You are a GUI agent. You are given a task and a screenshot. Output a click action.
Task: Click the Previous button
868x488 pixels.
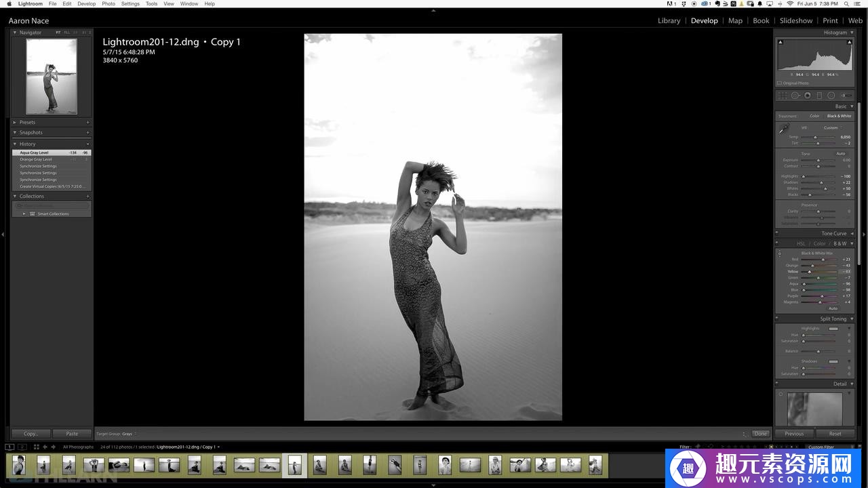click(794, 434)
